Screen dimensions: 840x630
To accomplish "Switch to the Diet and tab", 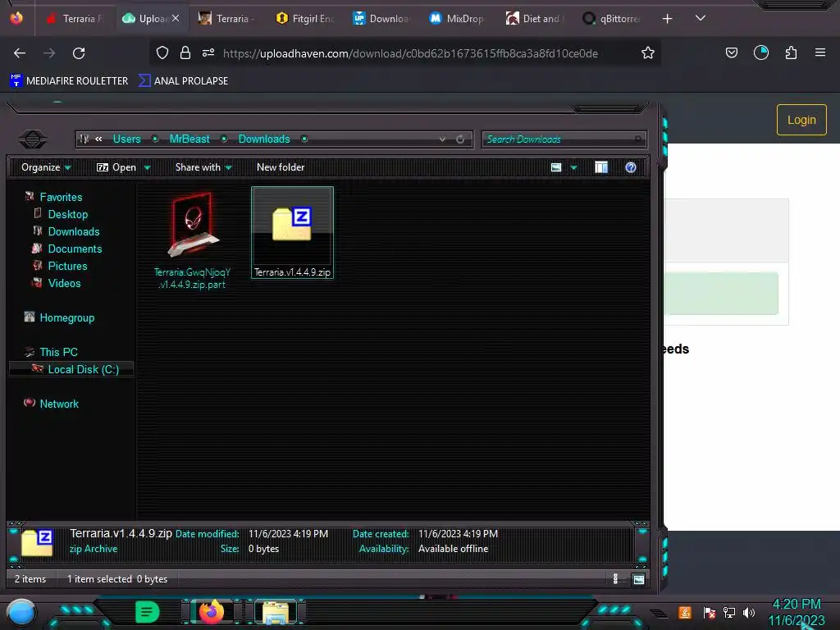I will 534,19.
